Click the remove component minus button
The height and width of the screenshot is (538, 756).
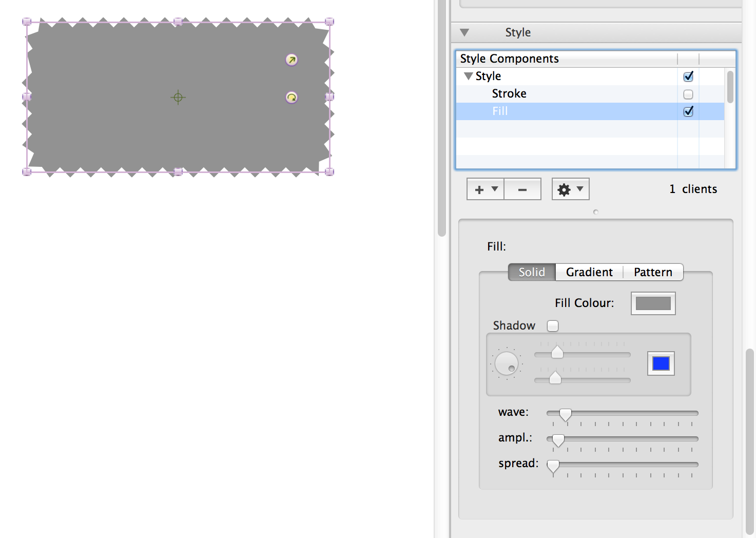coord(522,189)
